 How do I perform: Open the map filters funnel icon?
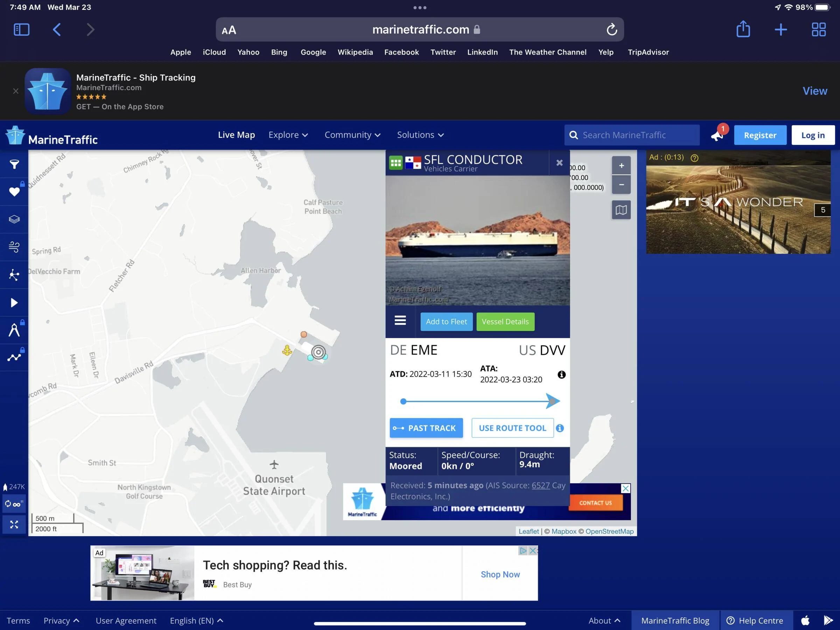pos(14,164)
